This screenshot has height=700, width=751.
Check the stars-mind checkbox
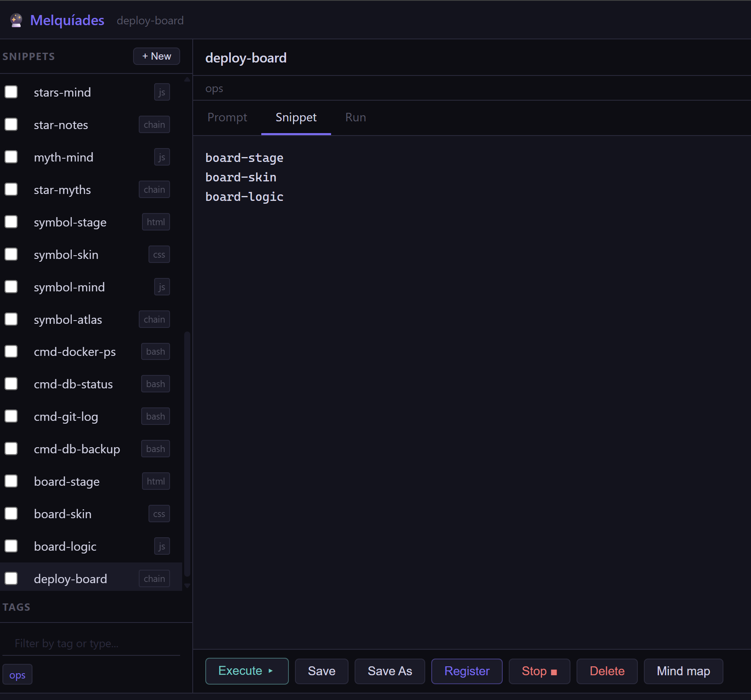tap(11, 92)
